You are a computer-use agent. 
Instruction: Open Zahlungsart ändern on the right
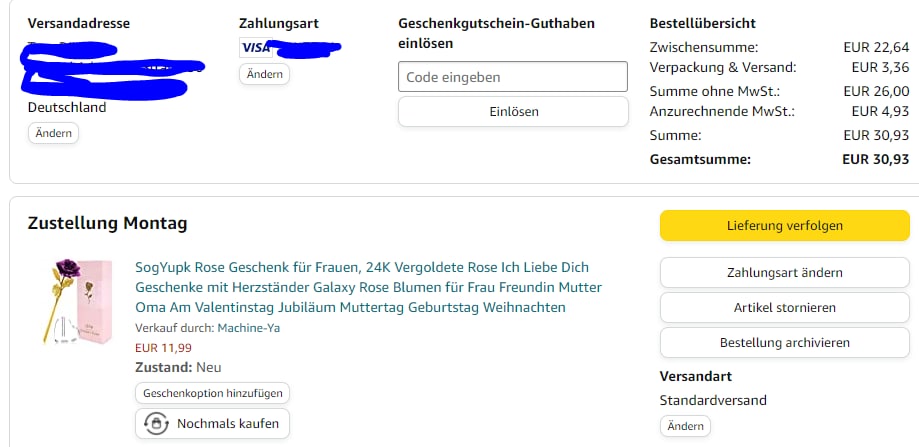[x=784, y=272]
